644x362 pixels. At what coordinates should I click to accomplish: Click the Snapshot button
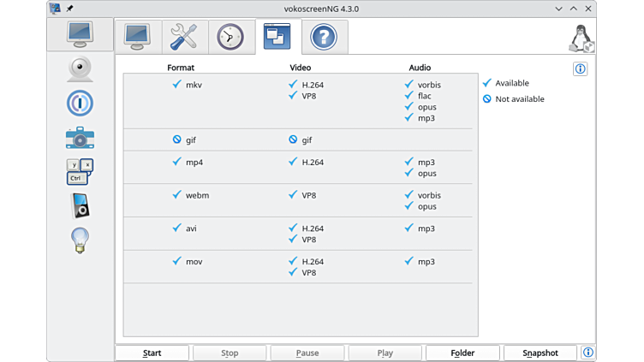[x=540, y=353]
